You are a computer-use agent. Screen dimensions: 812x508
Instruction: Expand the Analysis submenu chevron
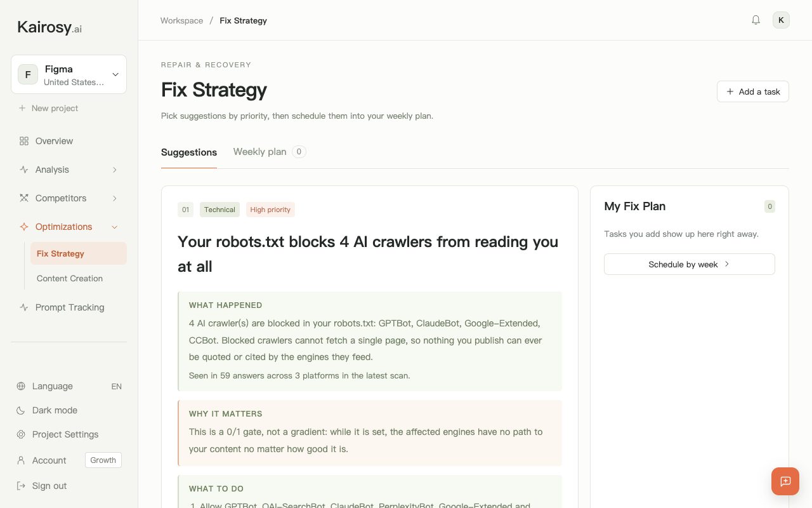click(115, 170)
